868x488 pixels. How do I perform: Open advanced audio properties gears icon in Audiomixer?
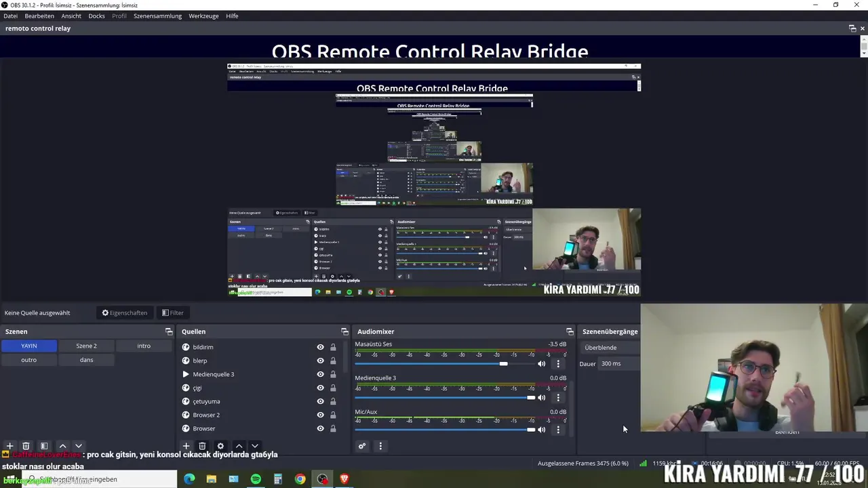(x=362, y=446)
